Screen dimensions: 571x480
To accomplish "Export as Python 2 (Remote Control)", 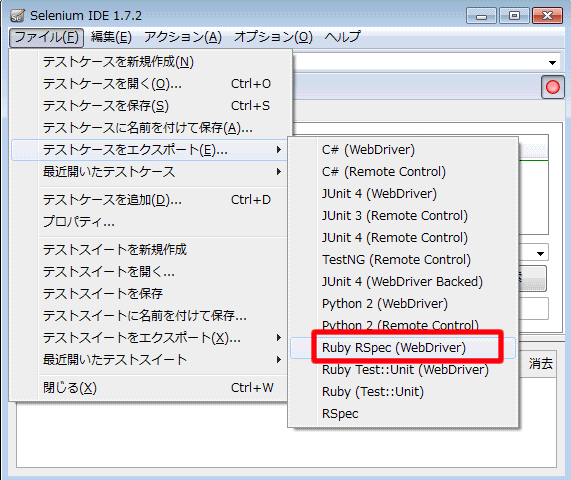I will [x=403, y=325].
